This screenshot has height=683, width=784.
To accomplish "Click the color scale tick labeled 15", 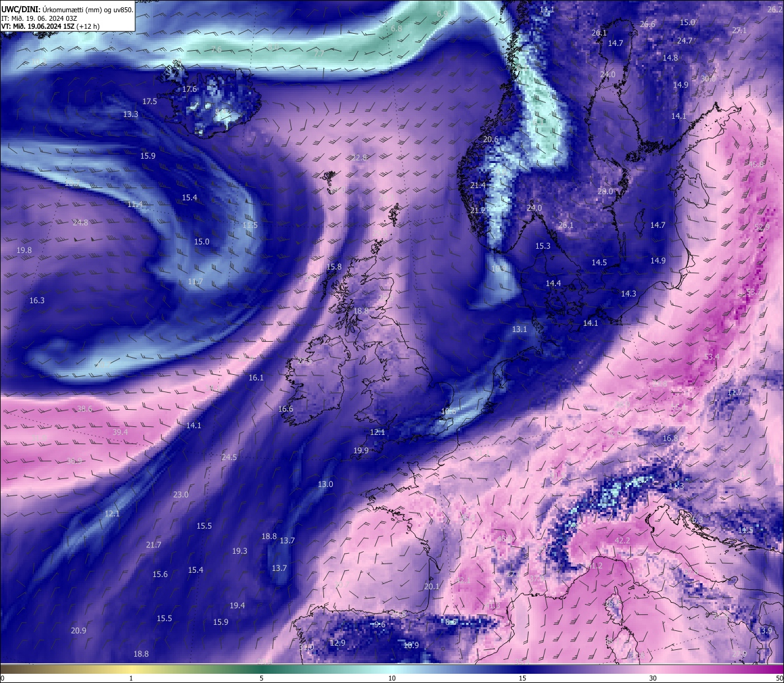I will click(x=522, y=678).
